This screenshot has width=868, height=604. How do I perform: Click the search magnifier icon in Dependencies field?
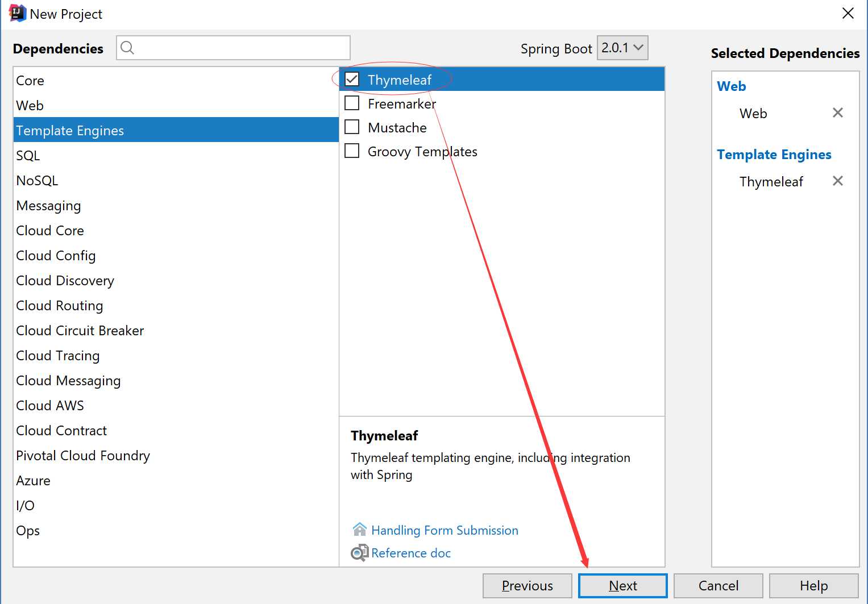click(x=127, y=48)
